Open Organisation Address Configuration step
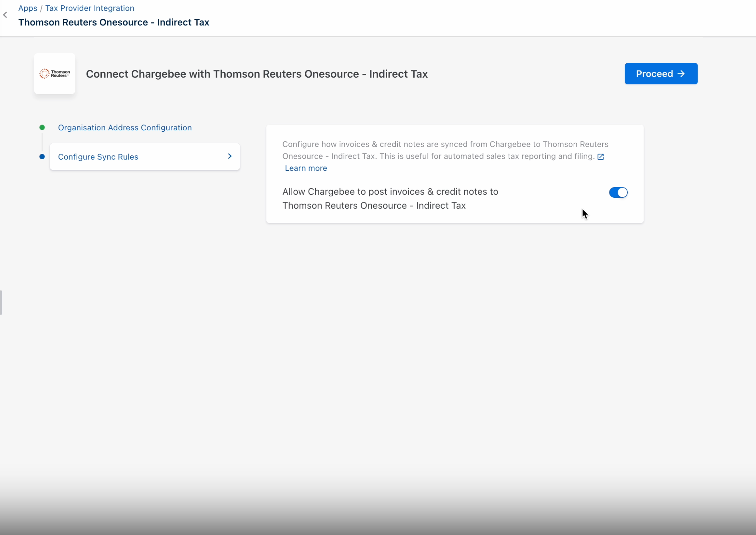Viewport: 756px width, 535px height. [x=125, y=128]
